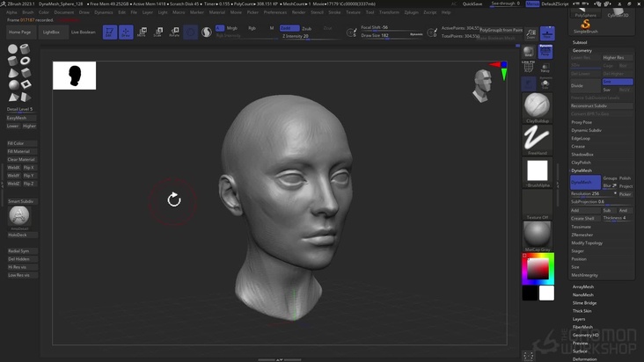This screenshot has width=644, height=362.
Task: Open the MatCap Gray material selector
Action: point(538,236)
